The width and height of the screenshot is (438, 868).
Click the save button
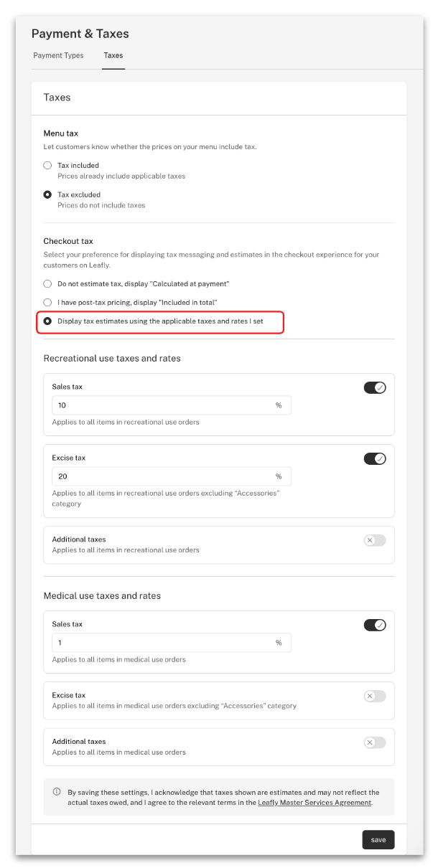[378, 840]
